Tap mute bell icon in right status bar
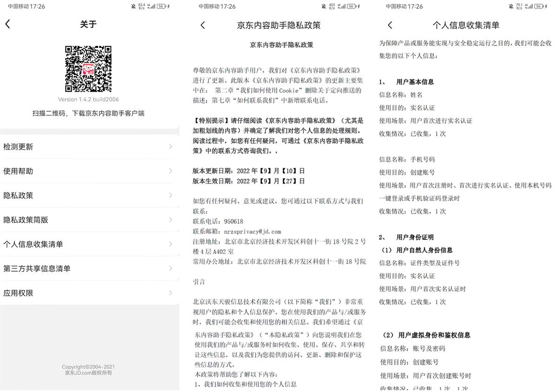Image resolution: width=558 pixels, height=392 pixels. [511, 7]
